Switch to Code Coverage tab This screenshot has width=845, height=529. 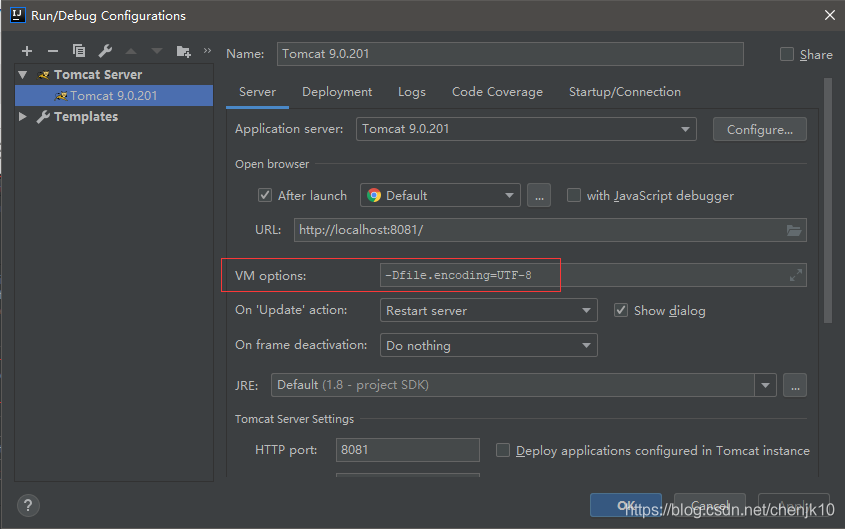[x=497, y=92]
